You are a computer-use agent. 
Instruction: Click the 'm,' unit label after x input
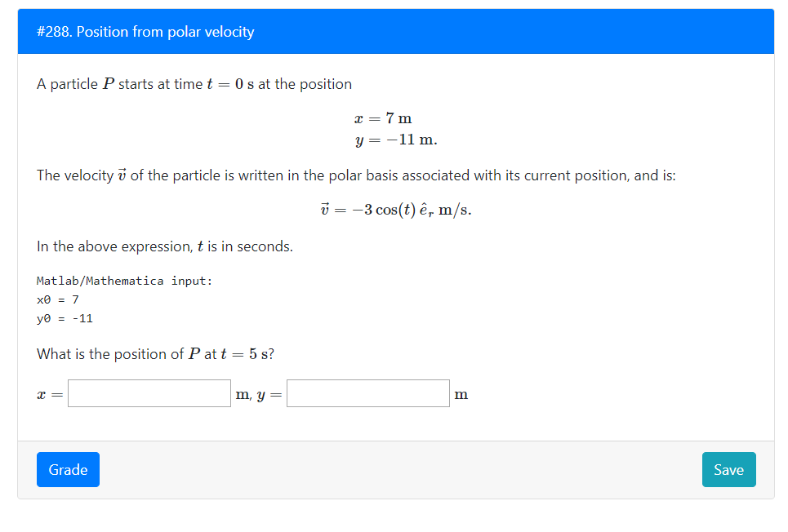tap(243, 394)
